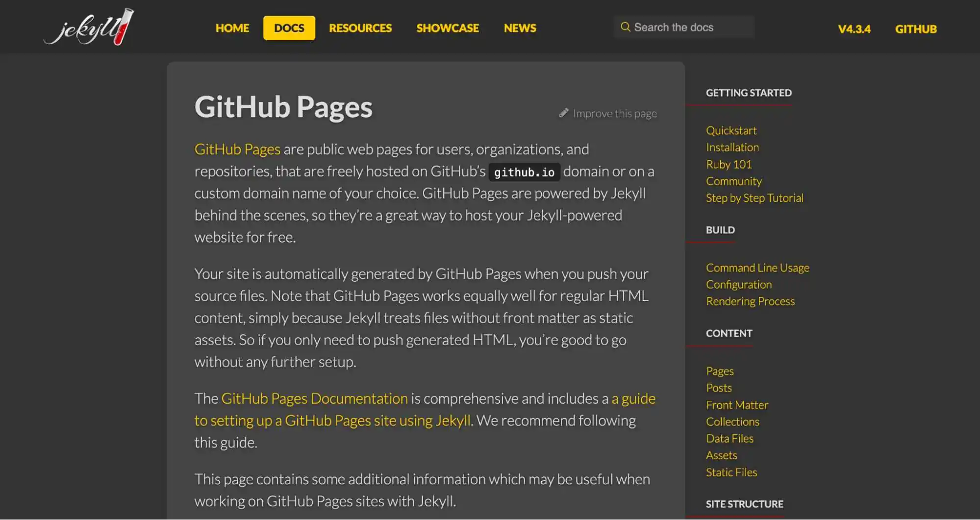
Task: Open the Static Files page
Action: click(731, 472)
